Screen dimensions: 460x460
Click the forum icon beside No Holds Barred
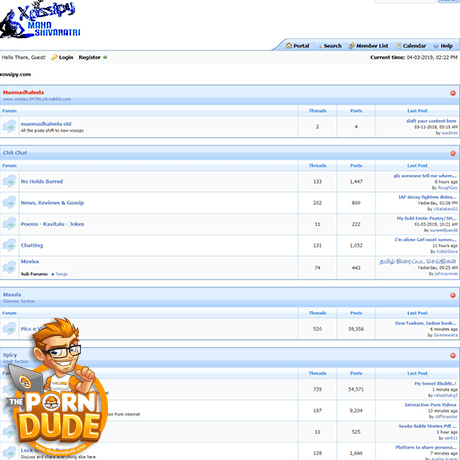tap(9, 181)
